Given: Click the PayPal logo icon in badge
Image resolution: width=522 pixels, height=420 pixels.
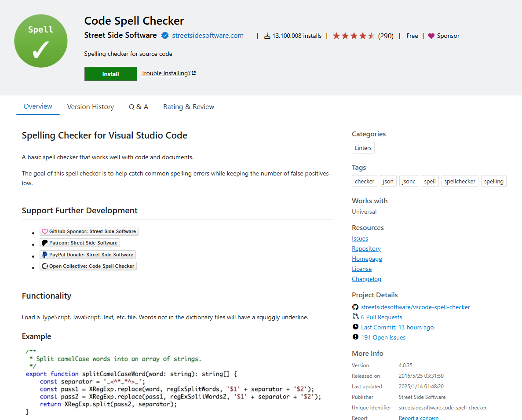Looking at the screenshot, I should click(44, 255).
